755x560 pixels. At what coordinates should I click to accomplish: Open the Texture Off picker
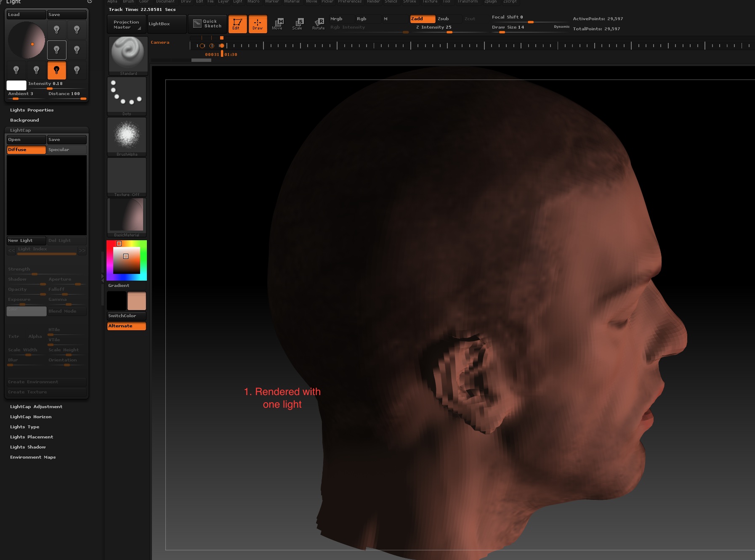tap(127, 177)
